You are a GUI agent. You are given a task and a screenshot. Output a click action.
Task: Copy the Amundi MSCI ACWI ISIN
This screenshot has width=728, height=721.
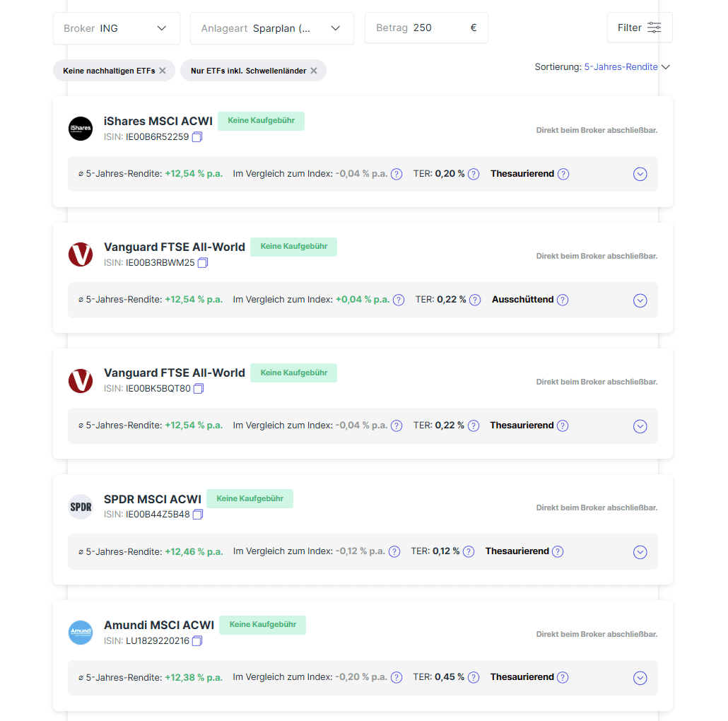[197, 640]
